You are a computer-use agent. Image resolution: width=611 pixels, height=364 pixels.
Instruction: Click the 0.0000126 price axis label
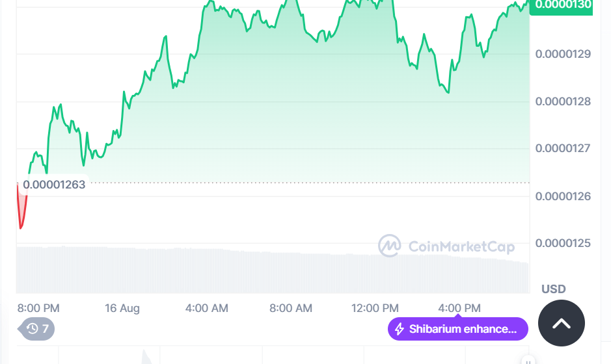click(563, 196)
